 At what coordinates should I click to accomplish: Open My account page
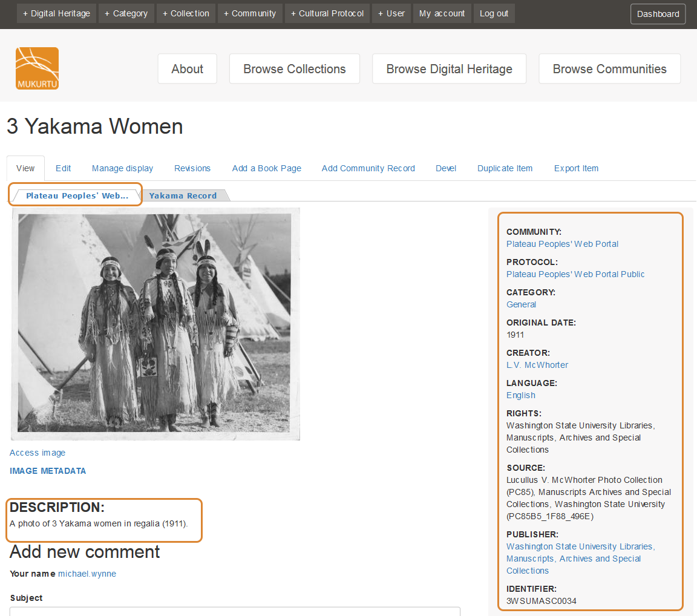point(442,13)
